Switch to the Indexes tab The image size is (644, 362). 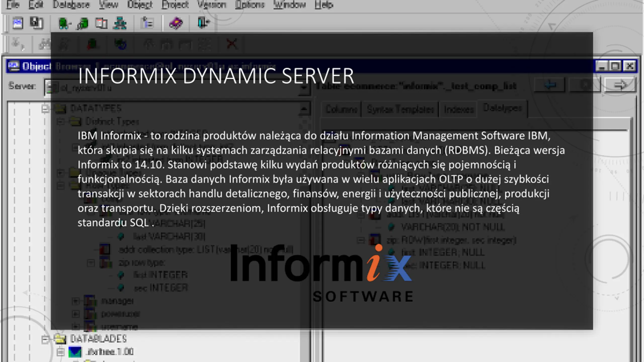(x=459, y=110)
